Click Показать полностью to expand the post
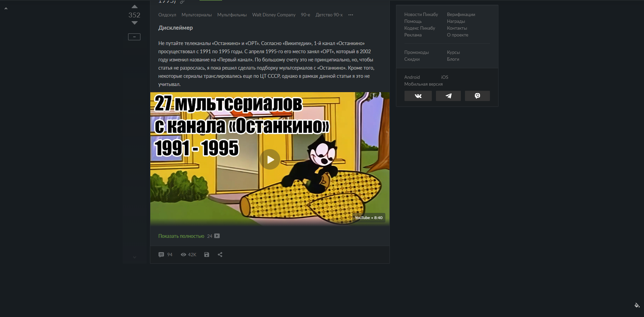Image resolution: width=644 pixels, height=317 pixels. click(x=181, y=236)
